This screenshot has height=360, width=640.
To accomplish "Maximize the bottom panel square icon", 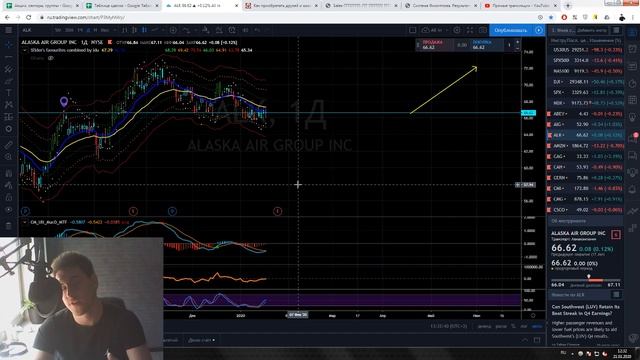I will (x=537, y=340).
